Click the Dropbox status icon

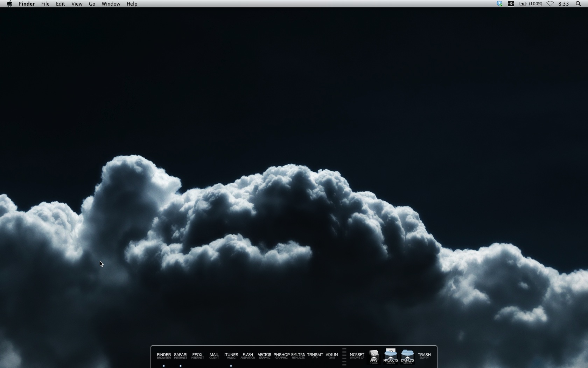click(x=499, y=4)
